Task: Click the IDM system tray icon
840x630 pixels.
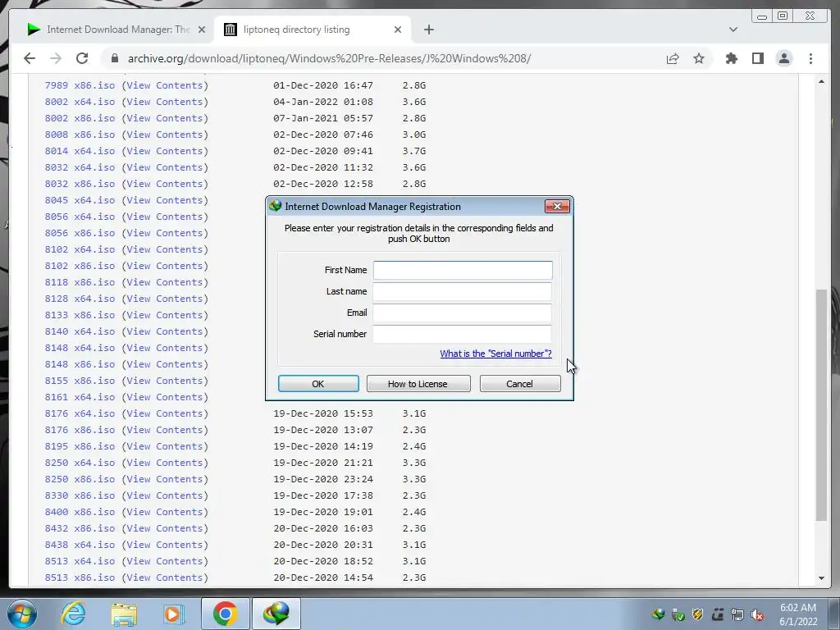Action: pyautogui.click(x=659, y=614)
